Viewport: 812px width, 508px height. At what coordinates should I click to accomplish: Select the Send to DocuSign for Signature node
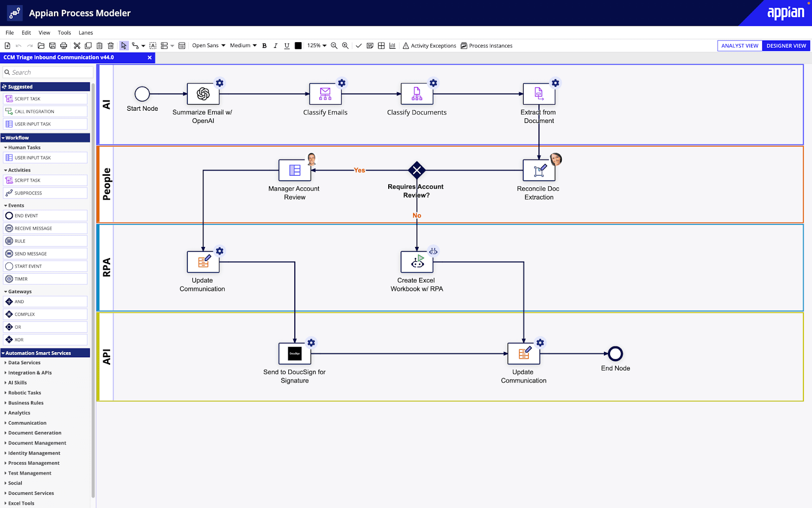[295, 354]
